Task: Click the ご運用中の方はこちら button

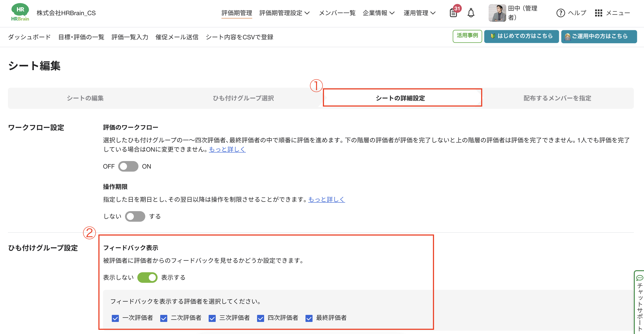Action: (x=599, y=36)
